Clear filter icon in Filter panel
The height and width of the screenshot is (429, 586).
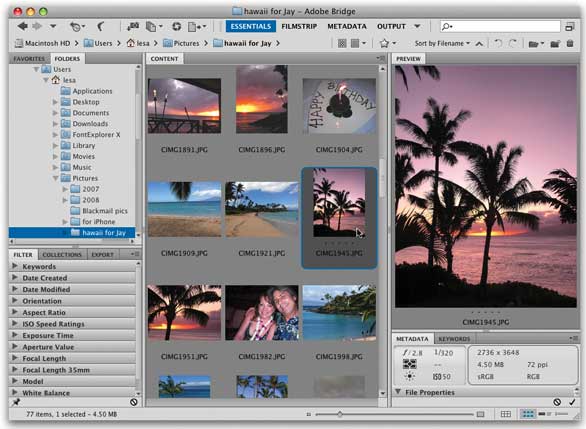[133, 402]
